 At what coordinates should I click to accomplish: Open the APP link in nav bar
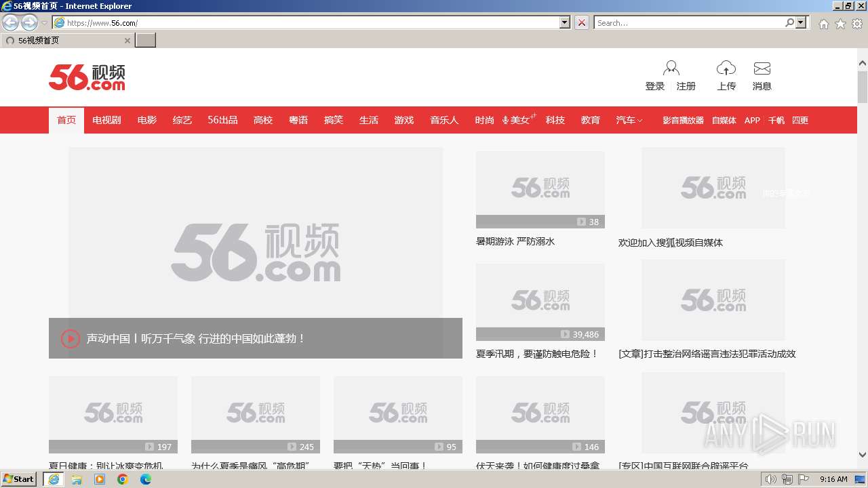pos(752,120)
